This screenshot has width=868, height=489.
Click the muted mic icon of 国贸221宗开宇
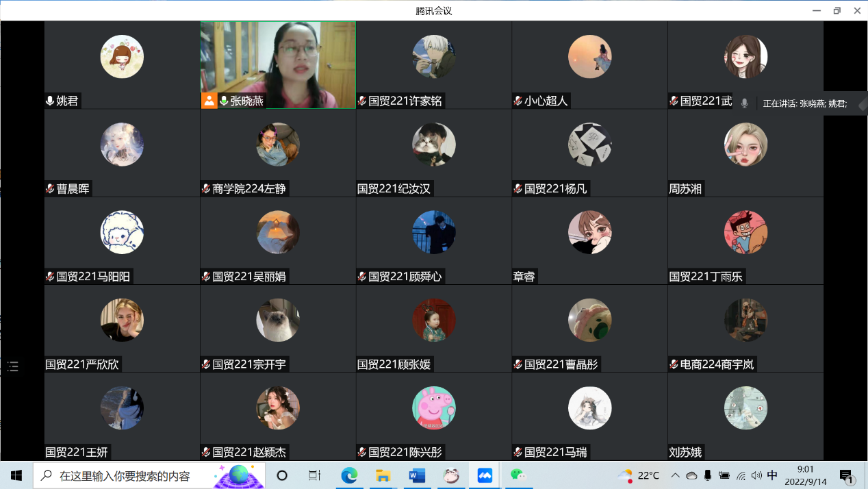click(206, 364)
